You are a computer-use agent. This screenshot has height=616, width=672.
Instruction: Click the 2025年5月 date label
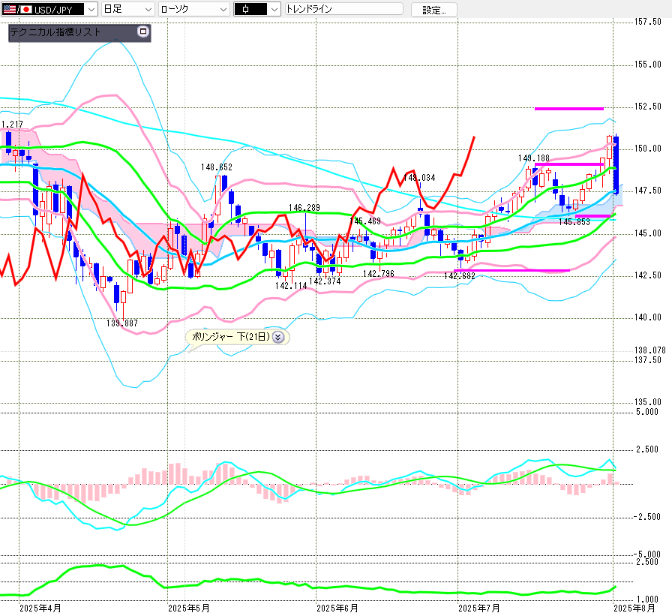188,608
